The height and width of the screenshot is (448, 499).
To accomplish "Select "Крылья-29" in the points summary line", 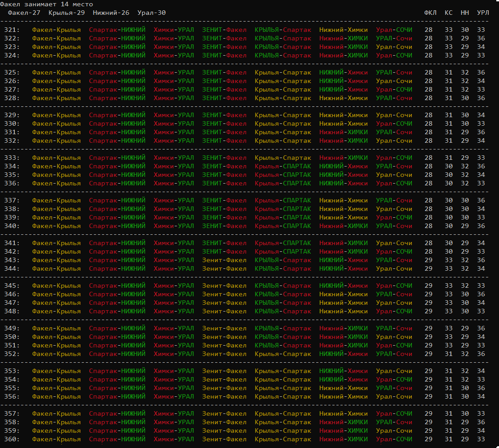I will [66, 13].
